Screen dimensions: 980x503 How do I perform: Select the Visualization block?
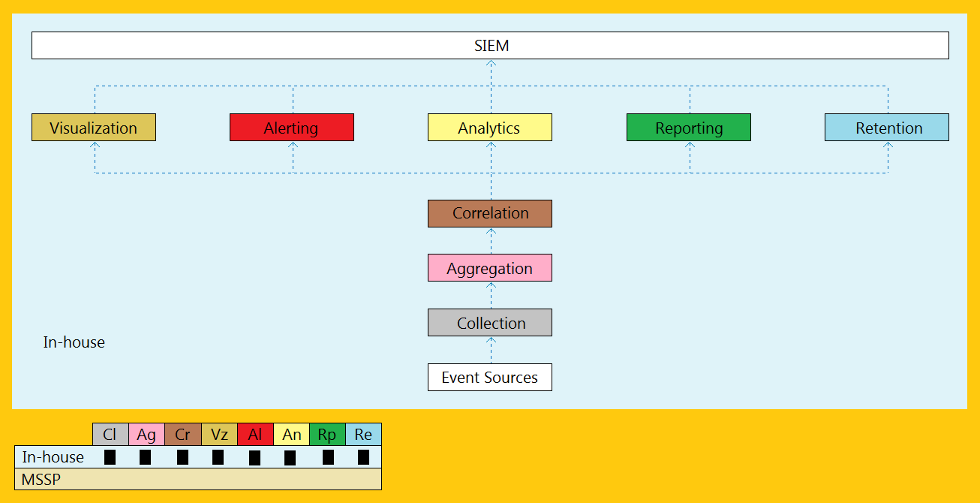point(94,128)
